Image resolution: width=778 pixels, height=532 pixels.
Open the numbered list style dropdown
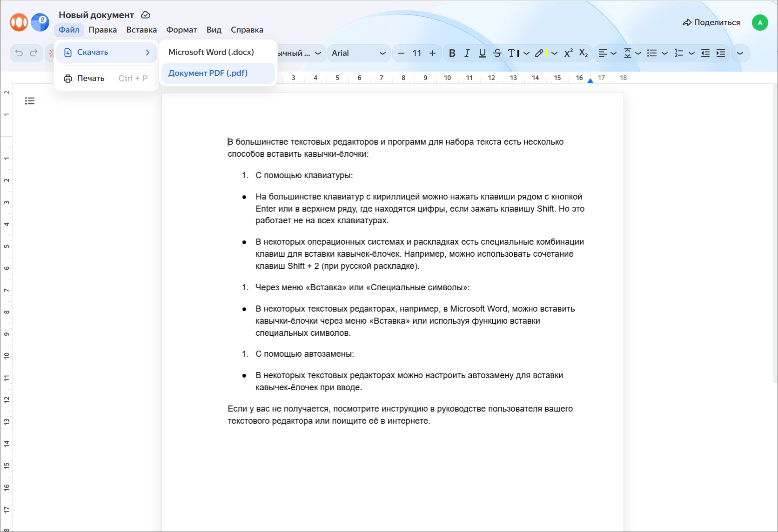[692, 53]
